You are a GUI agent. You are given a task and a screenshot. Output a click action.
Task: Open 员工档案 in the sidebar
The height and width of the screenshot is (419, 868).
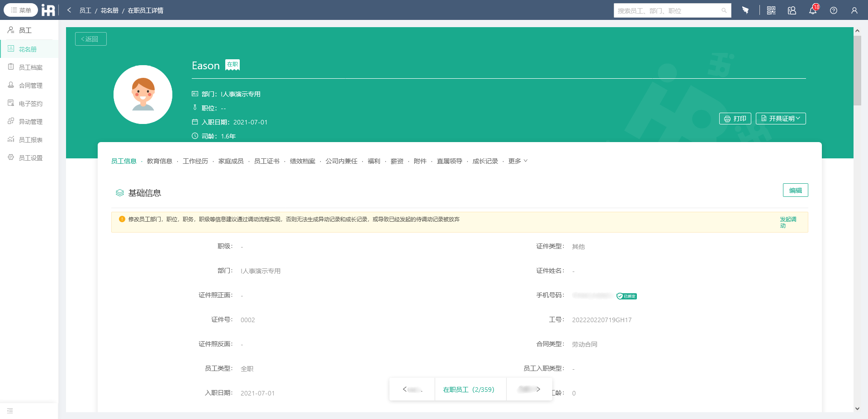[30, 67]
